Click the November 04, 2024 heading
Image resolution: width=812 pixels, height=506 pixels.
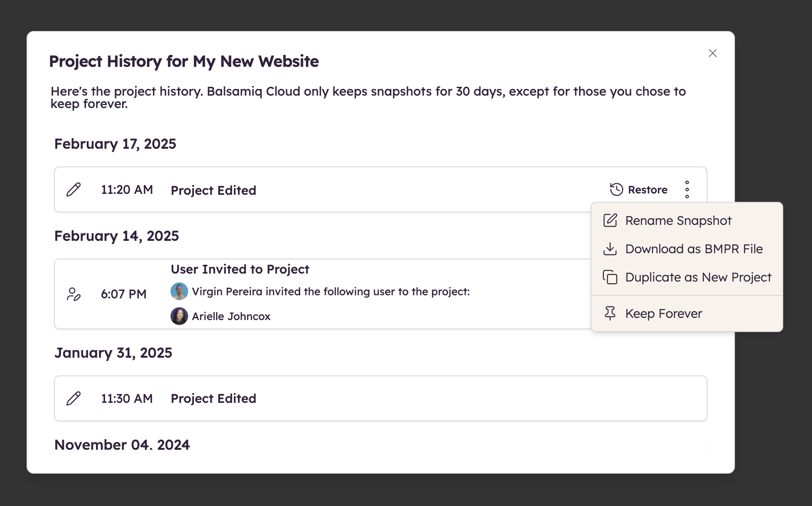click(x=122, y=444)
